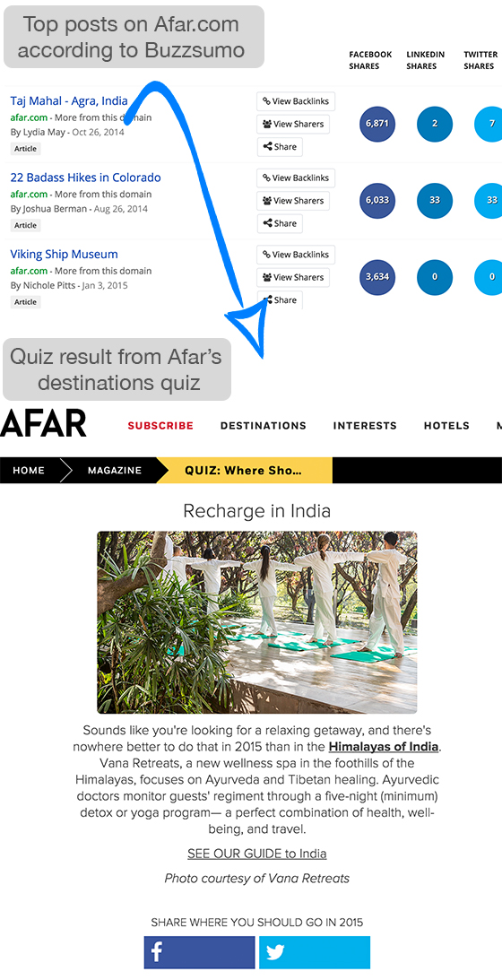
Task: Open SEE OUR GUIDE to India link
Action: (x=257, y=853)
